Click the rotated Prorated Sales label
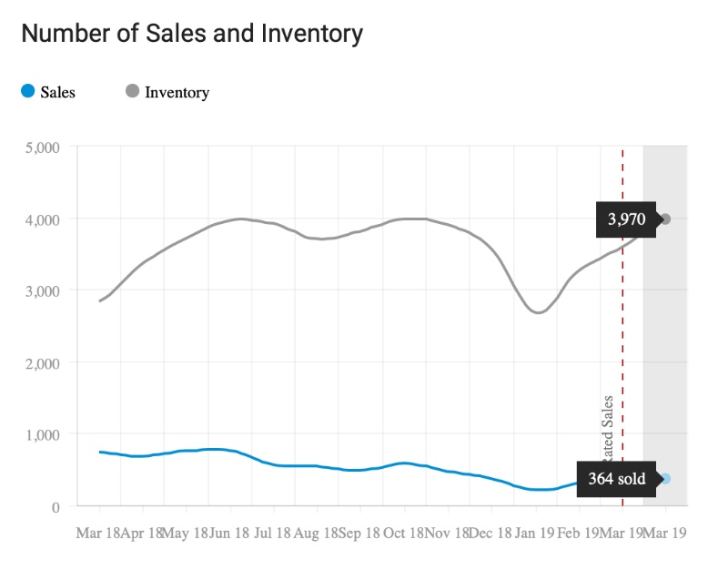 [607, 427]
